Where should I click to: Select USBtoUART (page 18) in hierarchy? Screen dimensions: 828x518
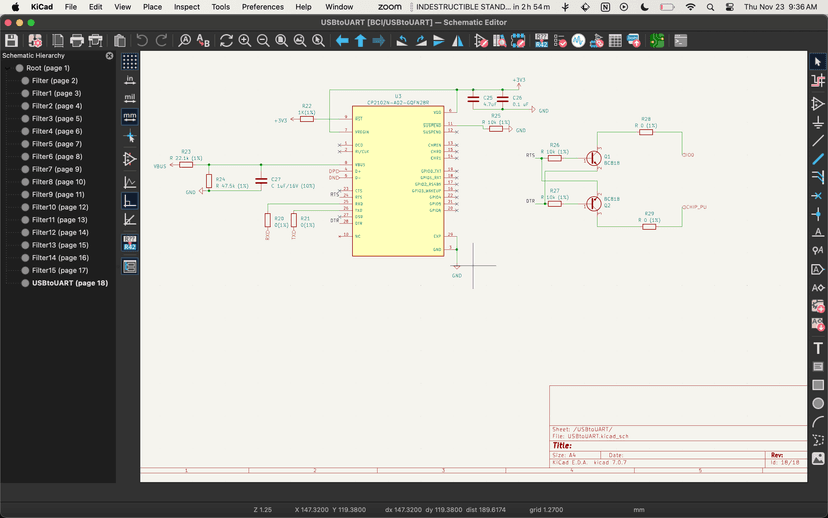69,283
